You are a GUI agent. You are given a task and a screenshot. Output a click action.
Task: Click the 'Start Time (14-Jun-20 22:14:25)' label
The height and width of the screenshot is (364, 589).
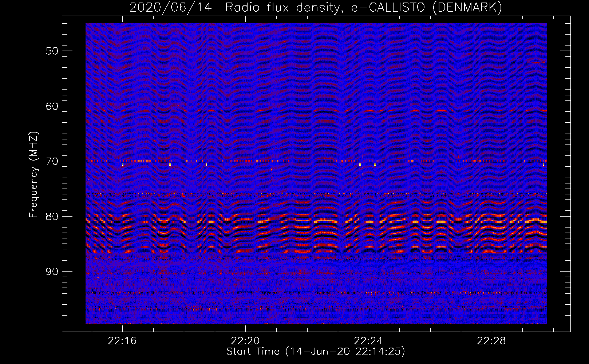click(x=316, y=352)
